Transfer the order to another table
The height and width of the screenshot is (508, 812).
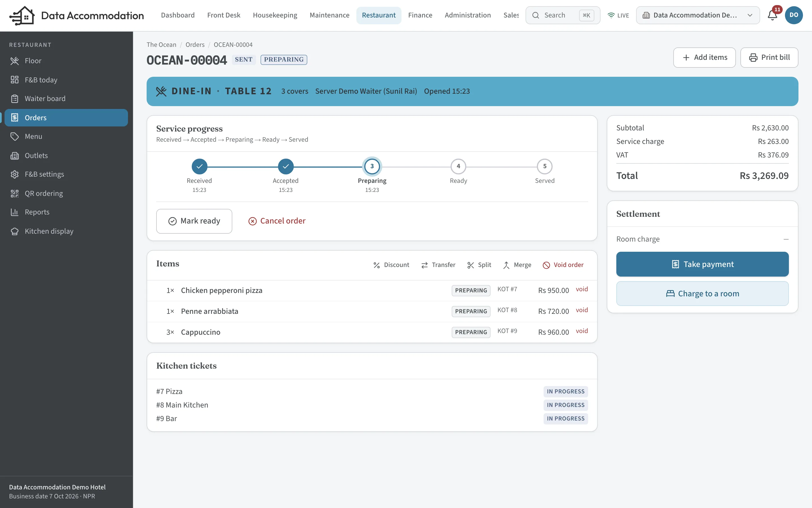[438, 265]
